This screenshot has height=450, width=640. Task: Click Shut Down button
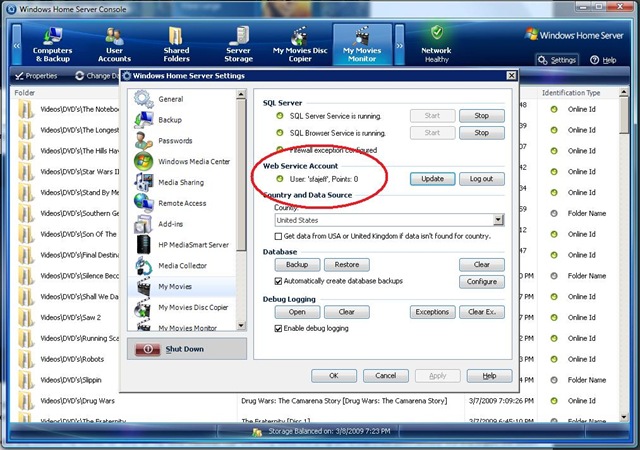click(187, 349)
